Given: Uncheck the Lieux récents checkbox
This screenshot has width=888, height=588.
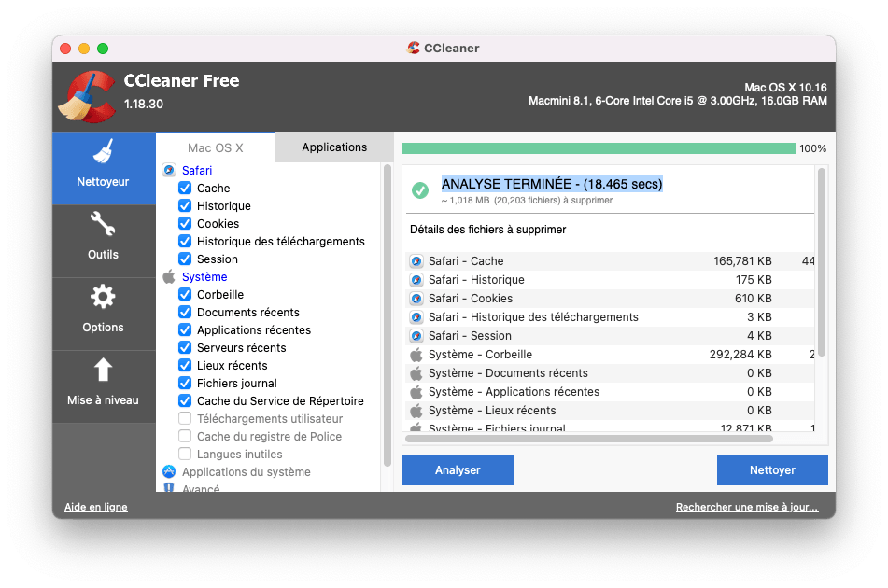Looking at the screenshot, I should (x=185, y=365).
